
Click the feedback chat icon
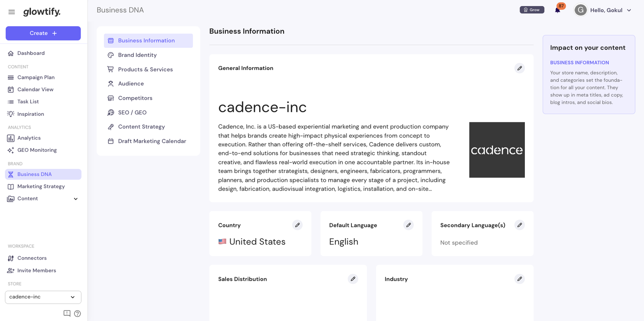(x=67, y=313)
